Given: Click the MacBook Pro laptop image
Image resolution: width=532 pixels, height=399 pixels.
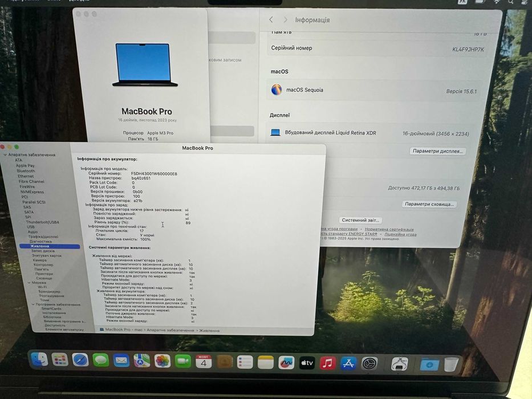Looking at the screenshot, I should (x=144, y=64).
